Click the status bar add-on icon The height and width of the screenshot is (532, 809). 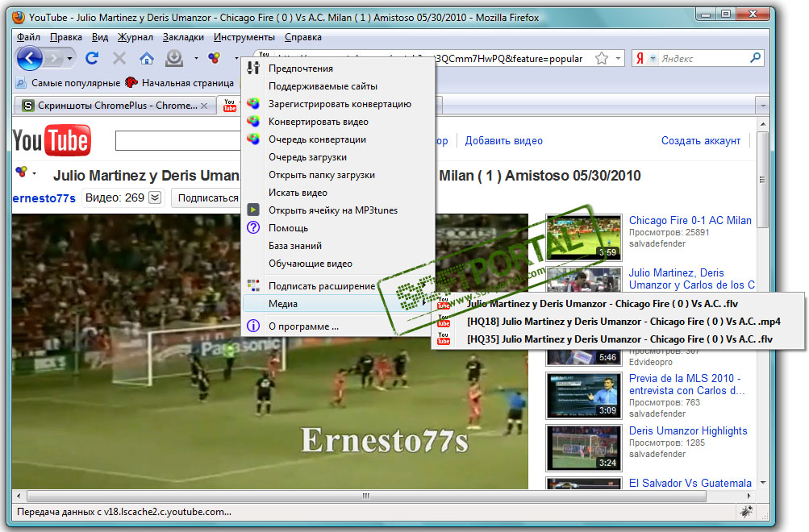click(745, 511)
